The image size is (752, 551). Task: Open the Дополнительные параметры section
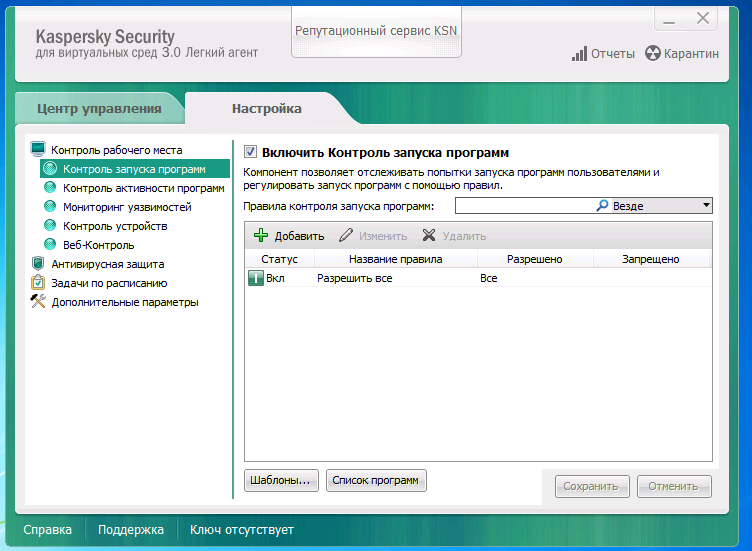coord(125,302)
